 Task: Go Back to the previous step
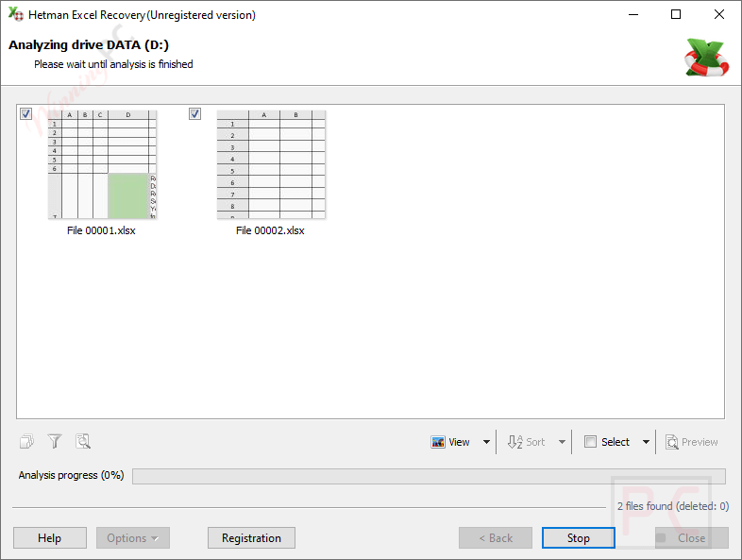click(x=496, y=537)
